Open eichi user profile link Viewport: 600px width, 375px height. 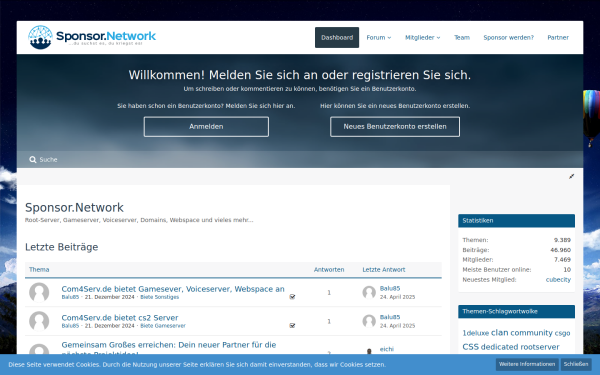coord(386,349)
